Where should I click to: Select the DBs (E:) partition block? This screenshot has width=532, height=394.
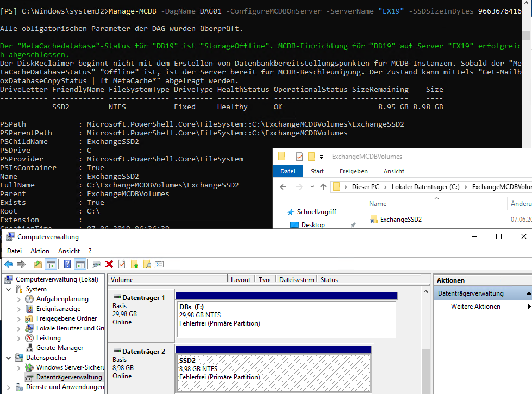click(287, 320)
